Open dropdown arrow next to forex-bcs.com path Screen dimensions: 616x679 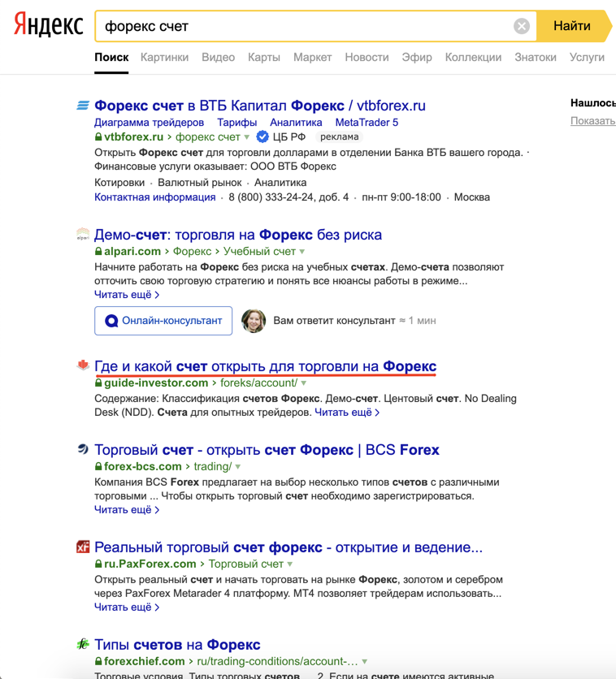tap(238, 467)
